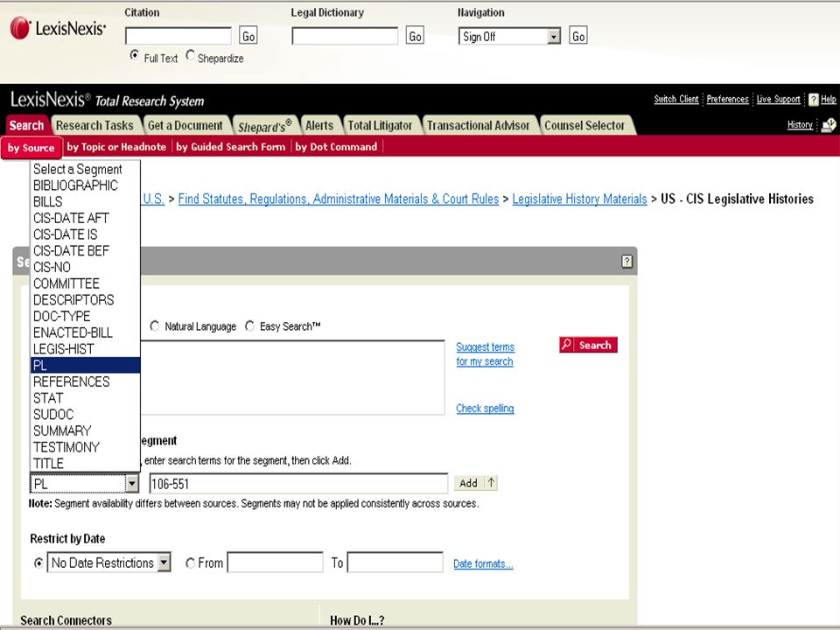Follow the Legislative History Materials breadcrumb
The width and height of the screenshot is (840, 630).
coord(579,199)
